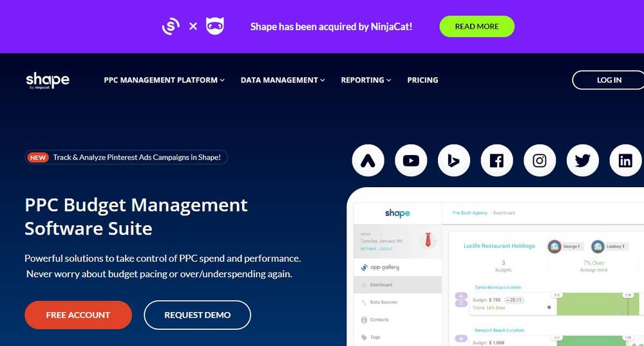Click The Bluth Agency breadcrumb link
This screenshot has width=644, height=346.
[469, 213]
